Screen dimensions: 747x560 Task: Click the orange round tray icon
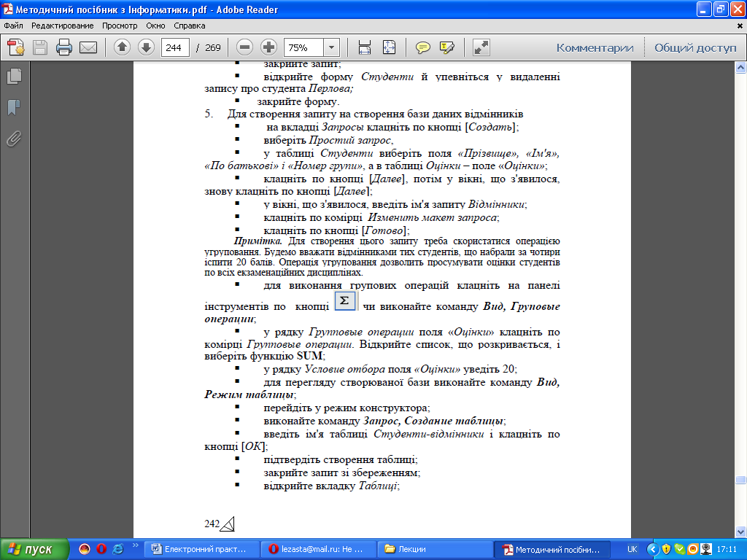693,549
